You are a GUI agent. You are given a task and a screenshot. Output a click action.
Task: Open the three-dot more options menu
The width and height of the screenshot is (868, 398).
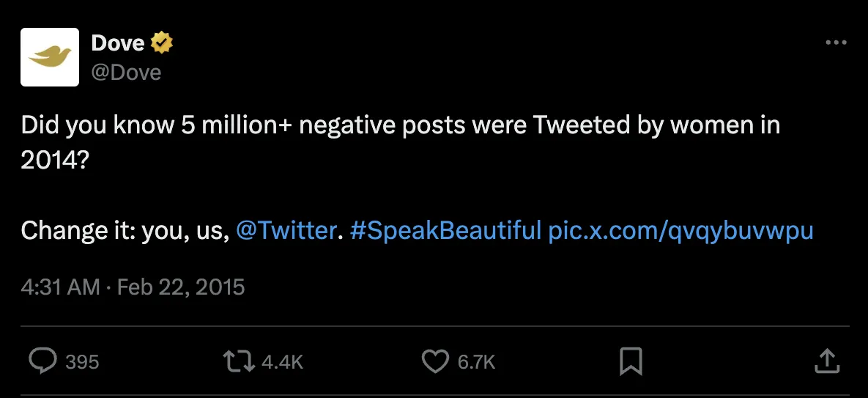(836, 42)
